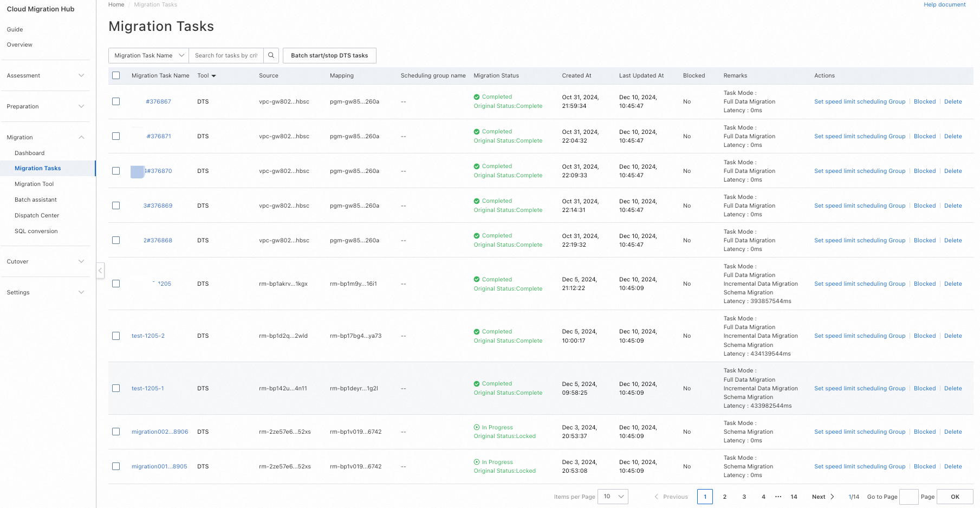The image size is (980, 508).
Task: Click In Progress icon for migration001...8905
Action: (477, 462)
